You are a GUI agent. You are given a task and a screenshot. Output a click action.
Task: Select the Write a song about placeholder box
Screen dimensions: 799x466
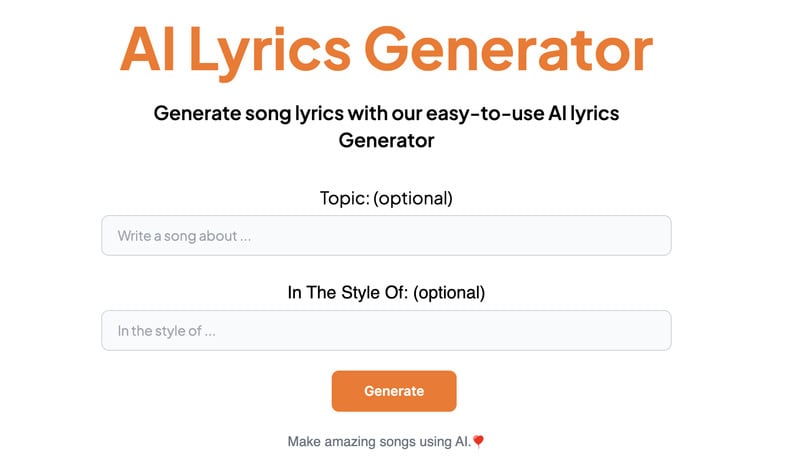(x=386, y=236)
